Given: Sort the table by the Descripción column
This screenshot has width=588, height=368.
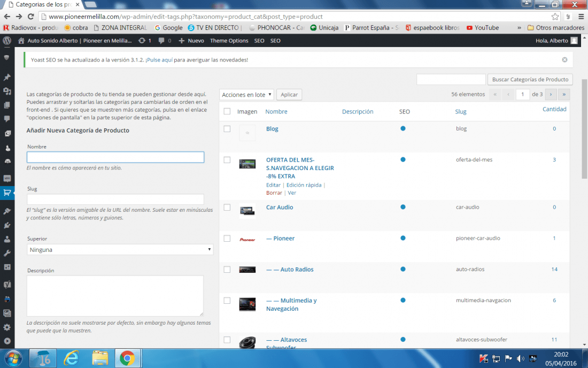Looking at the screenshot, I should [x=358, y=111].
